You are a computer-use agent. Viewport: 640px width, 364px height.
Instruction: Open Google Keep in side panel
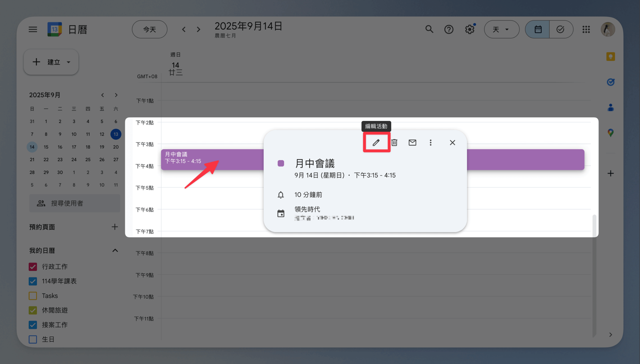[x=610, y=56]
